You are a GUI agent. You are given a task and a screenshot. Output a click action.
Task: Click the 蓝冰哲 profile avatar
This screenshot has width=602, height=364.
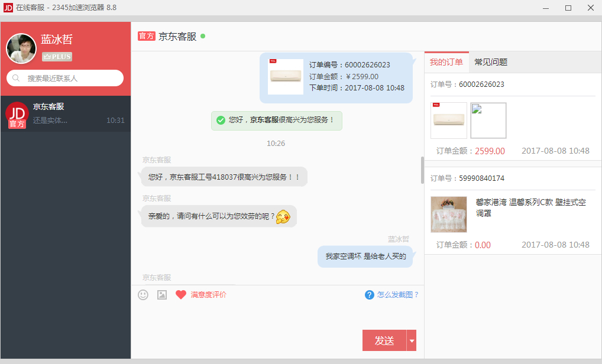pos(21,48)
